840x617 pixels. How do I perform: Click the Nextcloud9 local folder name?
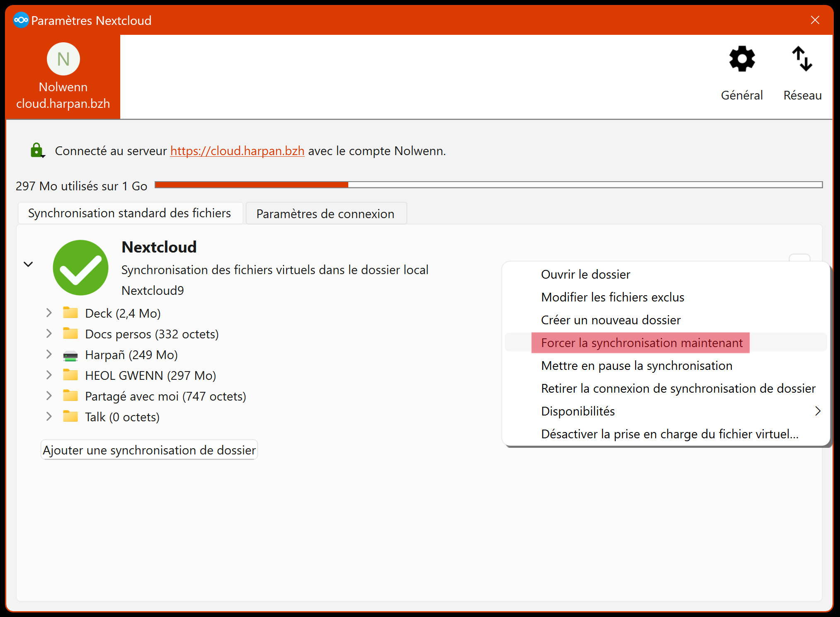[153, 290]
